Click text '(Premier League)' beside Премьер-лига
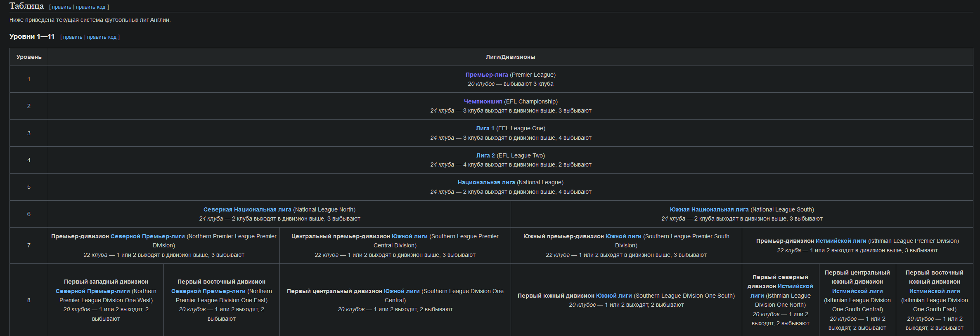 [533, 75]
